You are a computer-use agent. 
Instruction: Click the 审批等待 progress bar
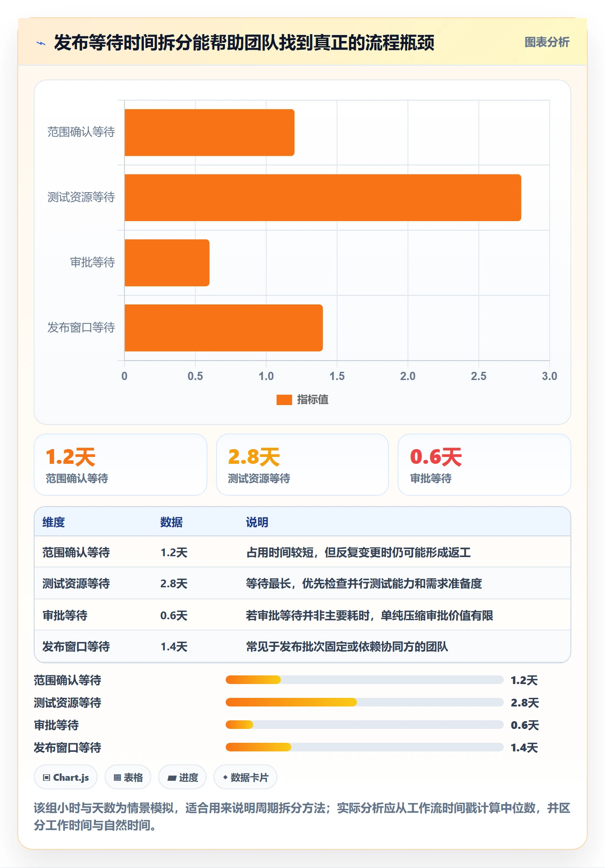pos(364,725)
